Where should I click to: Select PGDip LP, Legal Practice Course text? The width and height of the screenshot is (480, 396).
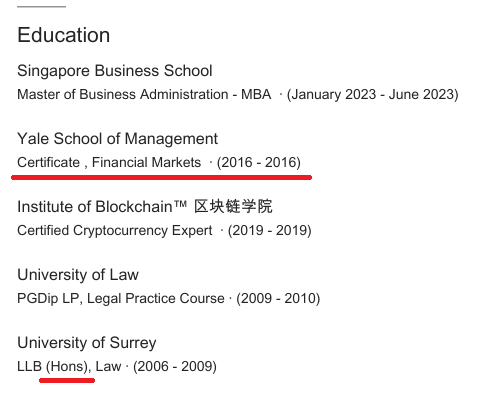(121, 299)
